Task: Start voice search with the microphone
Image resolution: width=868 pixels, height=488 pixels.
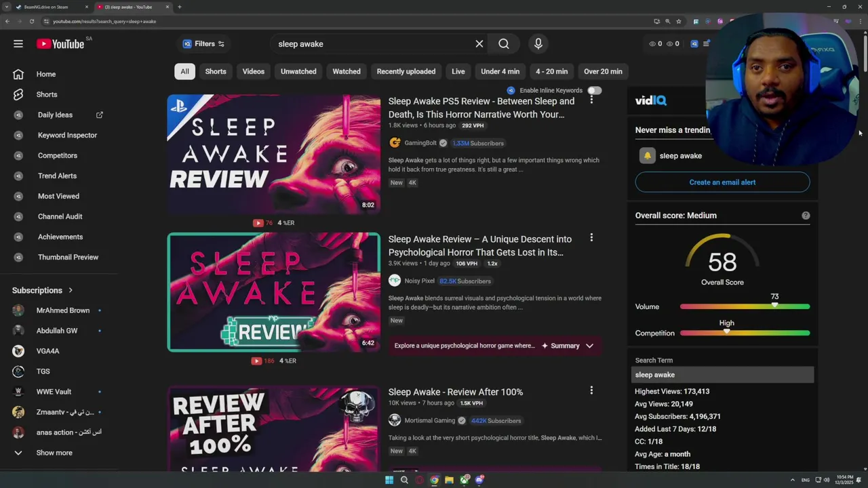Action: coord(538,44)
